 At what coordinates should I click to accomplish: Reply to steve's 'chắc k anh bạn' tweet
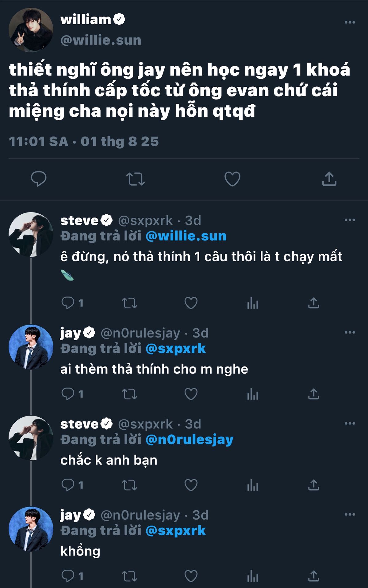click(68, 485)
